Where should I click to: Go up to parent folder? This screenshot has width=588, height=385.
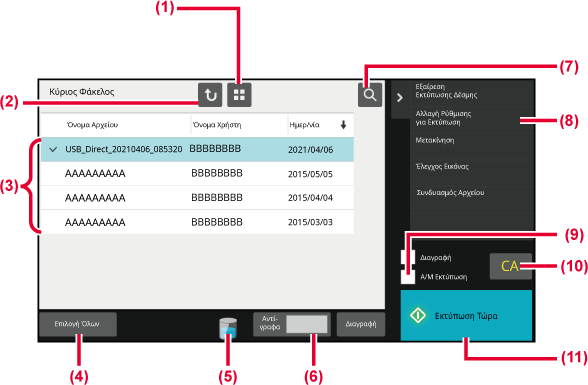click(x=210, y=95)
